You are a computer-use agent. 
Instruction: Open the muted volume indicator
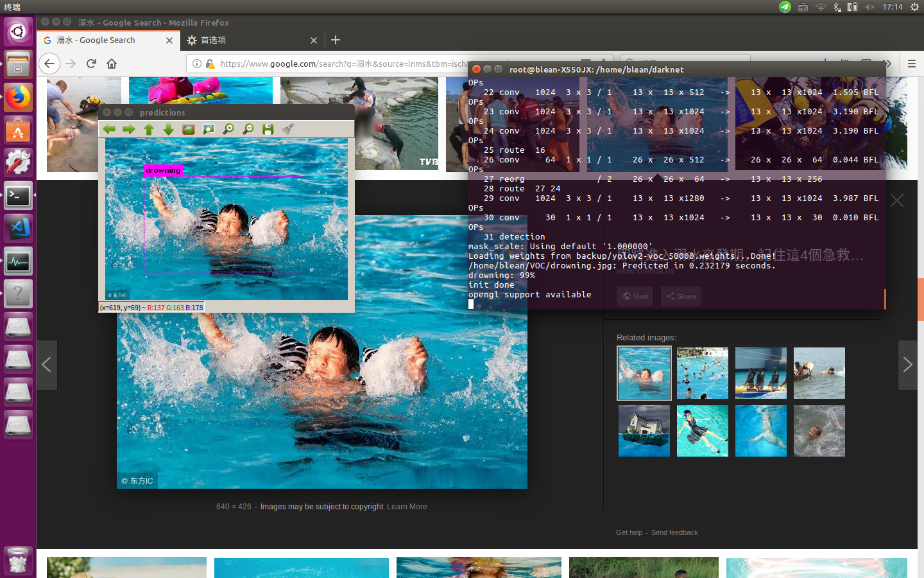pos(869,7)
